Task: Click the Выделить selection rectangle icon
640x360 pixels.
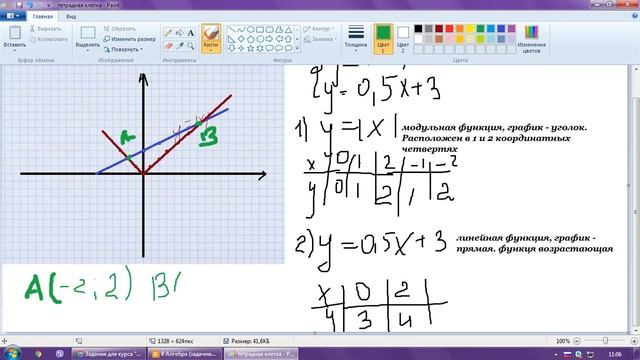Action: (88, 33)
